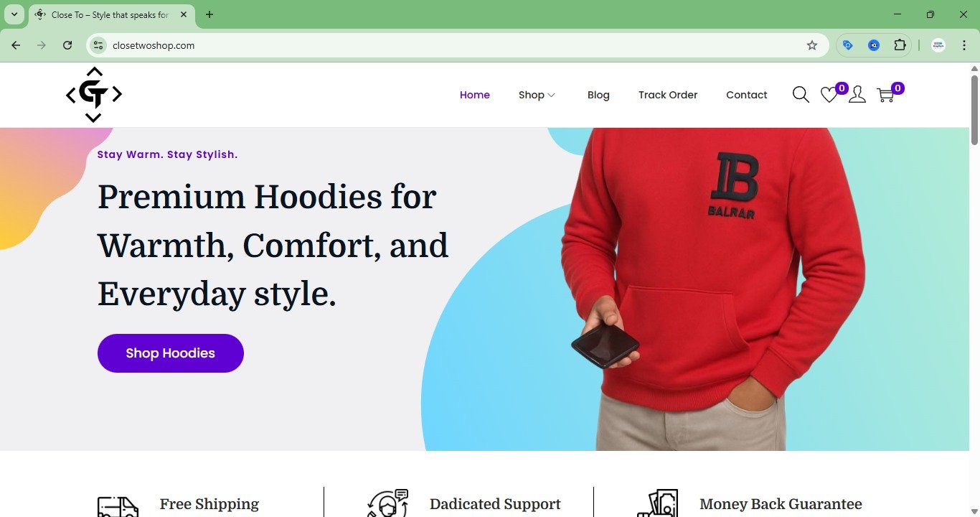This screenshot has width=980, height=517.
Task: Open the Contact page link
Action: [747, 95]
